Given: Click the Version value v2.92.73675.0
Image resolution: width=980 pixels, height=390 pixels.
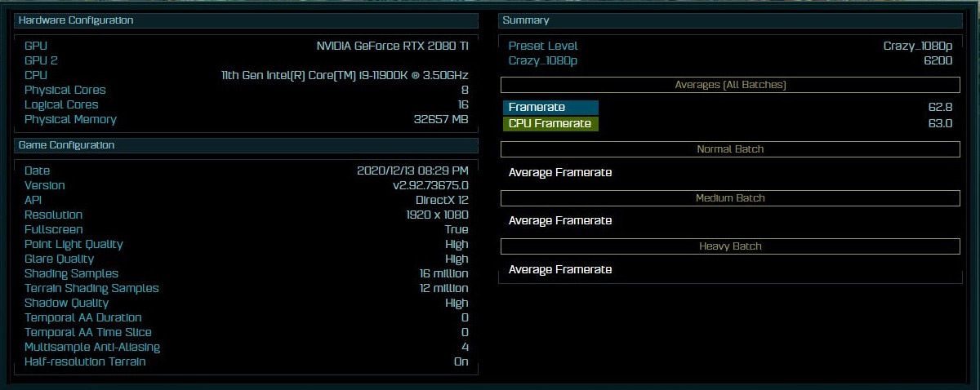Looking at the screenshot, I should click(430, 185).
